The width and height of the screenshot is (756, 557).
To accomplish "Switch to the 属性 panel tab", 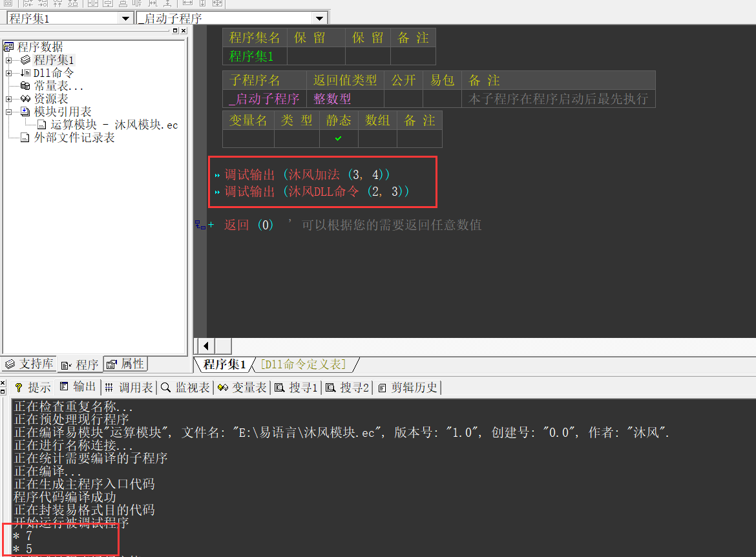I will pos(125,364).
